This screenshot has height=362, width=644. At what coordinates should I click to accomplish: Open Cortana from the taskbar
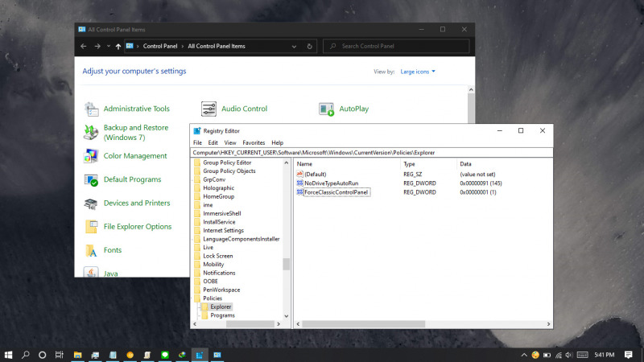pyautogui.click(x=42, y=355)
